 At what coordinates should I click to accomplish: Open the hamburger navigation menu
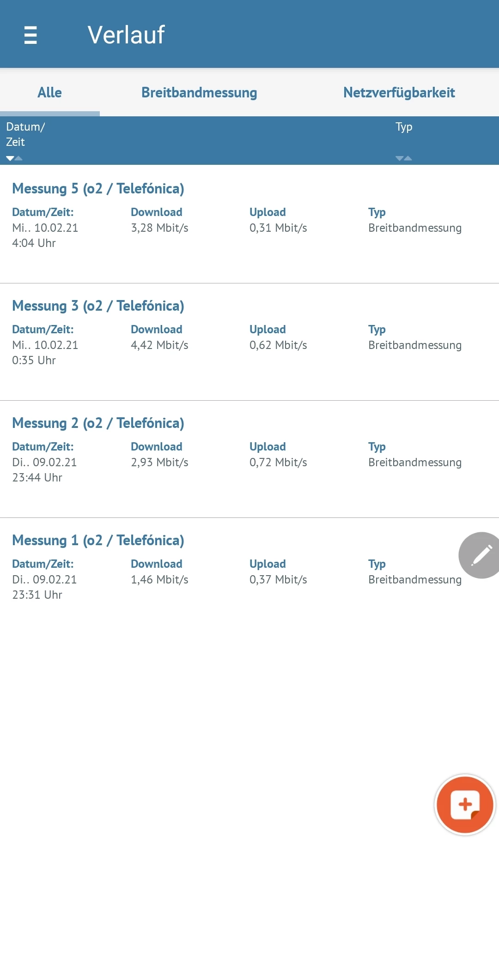coord(30,35)
